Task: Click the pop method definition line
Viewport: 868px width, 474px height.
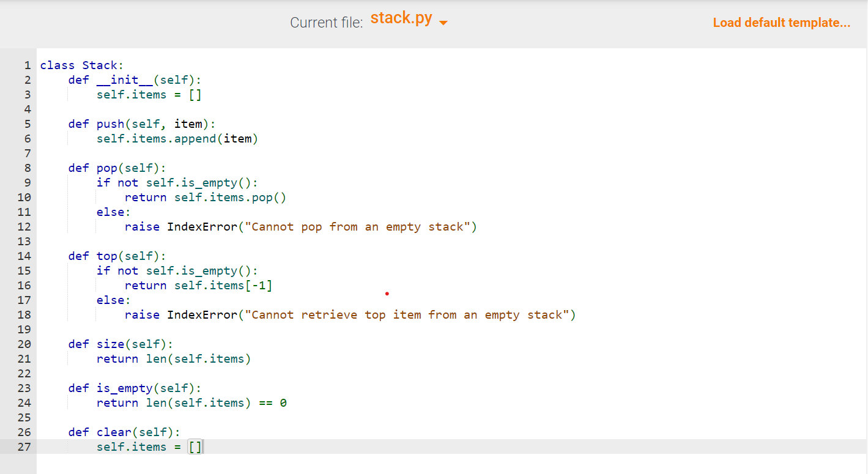Action: pyautogui.click(x=116, y=168)
